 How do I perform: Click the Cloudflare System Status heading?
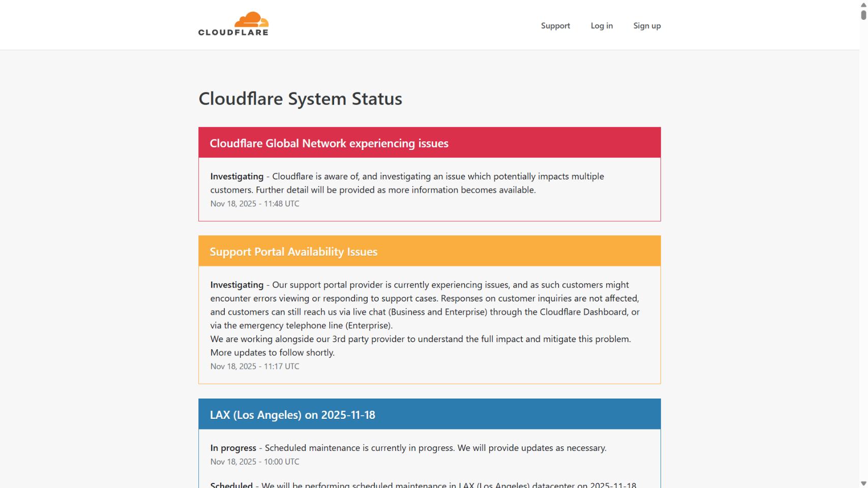point(300,99)
